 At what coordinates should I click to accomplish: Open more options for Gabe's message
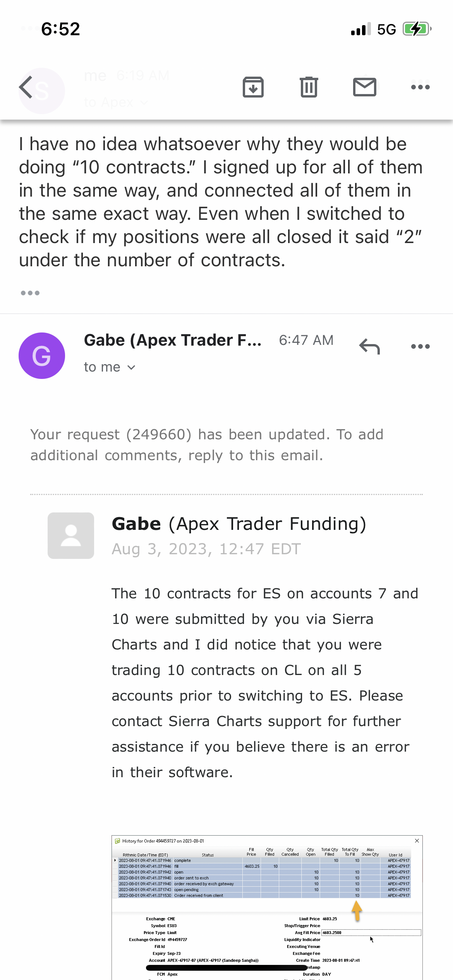(420, 346)
